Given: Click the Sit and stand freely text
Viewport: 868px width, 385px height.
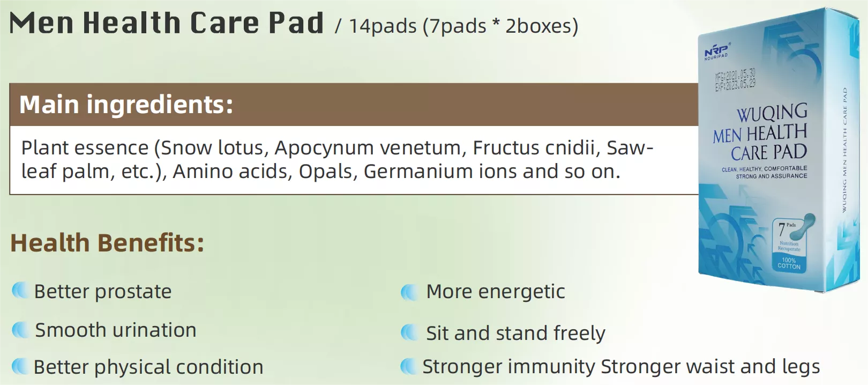Looking at the screenshot, I should click(x=515, y=333).
